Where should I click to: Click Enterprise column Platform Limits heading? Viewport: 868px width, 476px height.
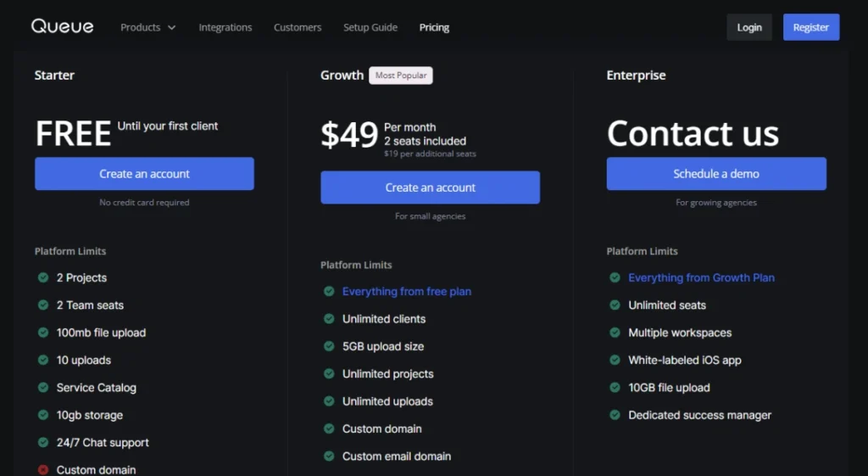point(643,251)
